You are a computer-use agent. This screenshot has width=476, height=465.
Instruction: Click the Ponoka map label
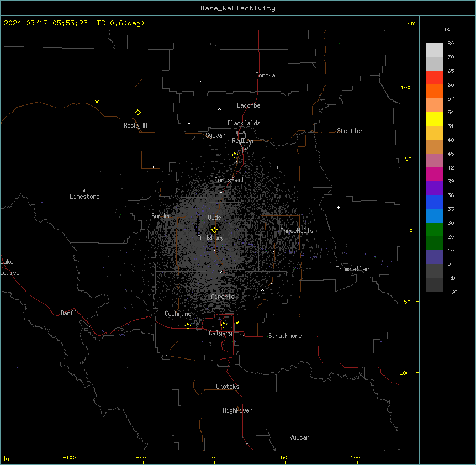[x=265, y=75]
